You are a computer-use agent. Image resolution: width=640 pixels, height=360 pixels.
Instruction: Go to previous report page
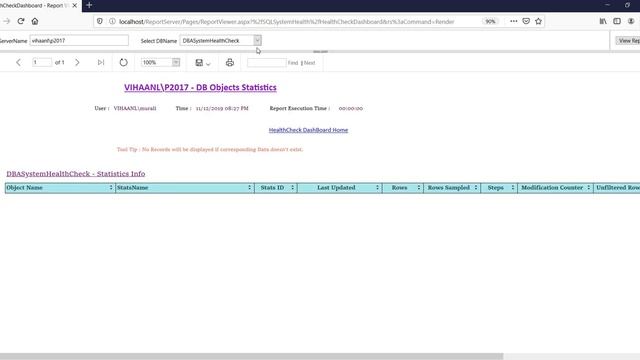(x=18, y=62)
